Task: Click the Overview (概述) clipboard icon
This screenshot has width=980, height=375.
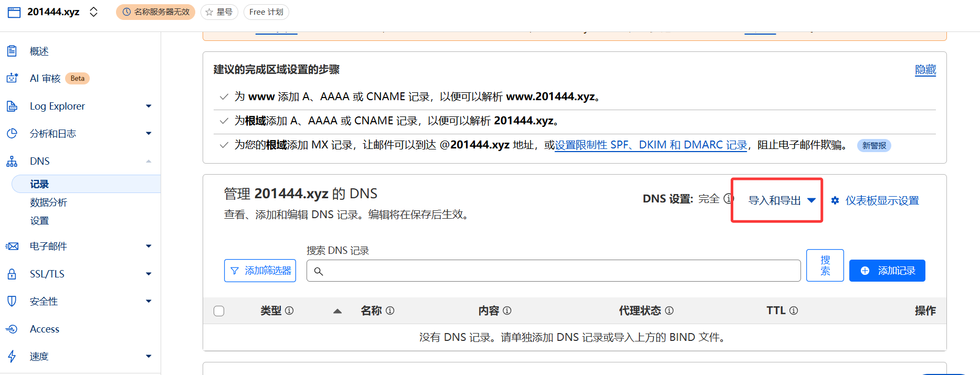Action: click(x=12, y=51)
